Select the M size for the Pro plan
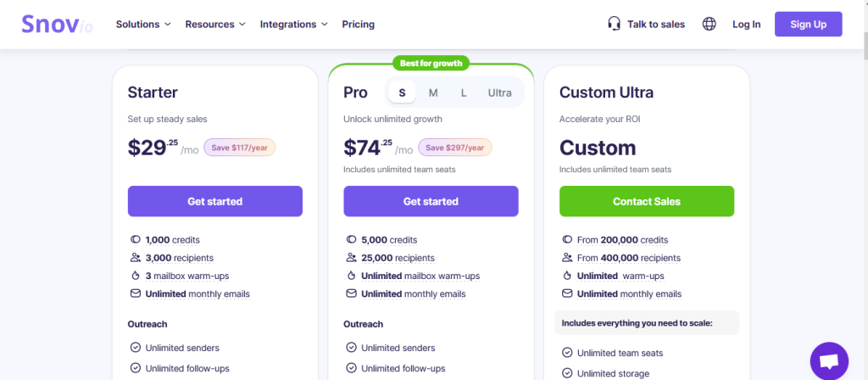This screenshot has height=380, width=868. pos(433,92)
